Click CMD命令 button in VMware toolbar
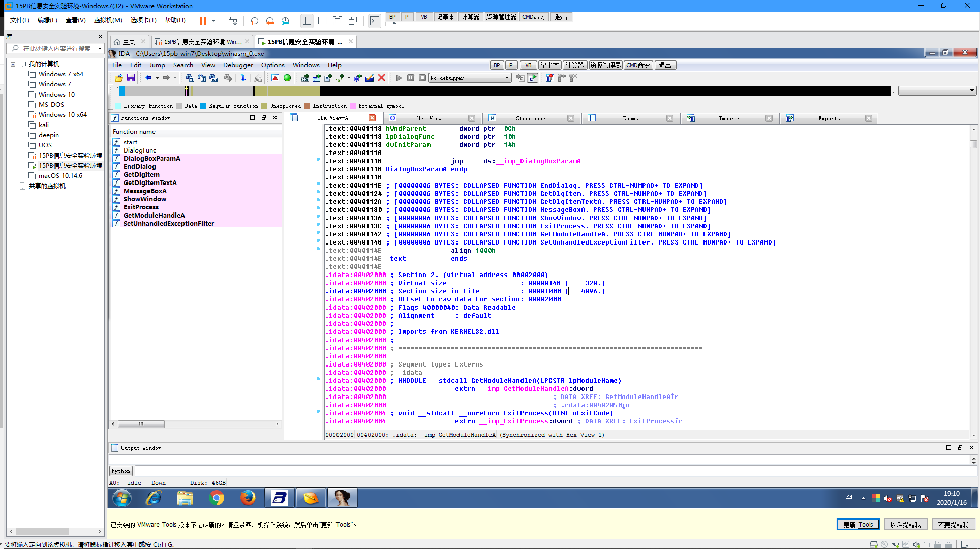 tap(534, 17)
